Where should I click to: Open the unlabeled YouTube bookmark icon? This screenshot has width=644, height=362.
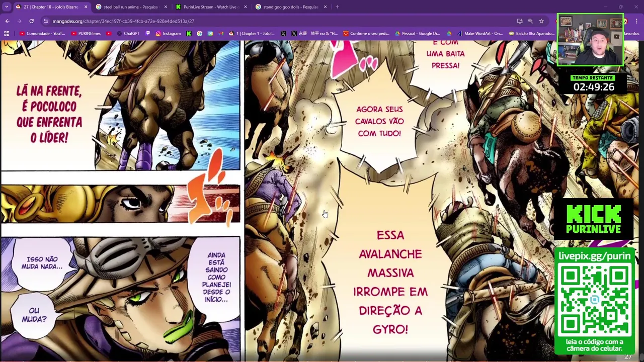point(109,34)
